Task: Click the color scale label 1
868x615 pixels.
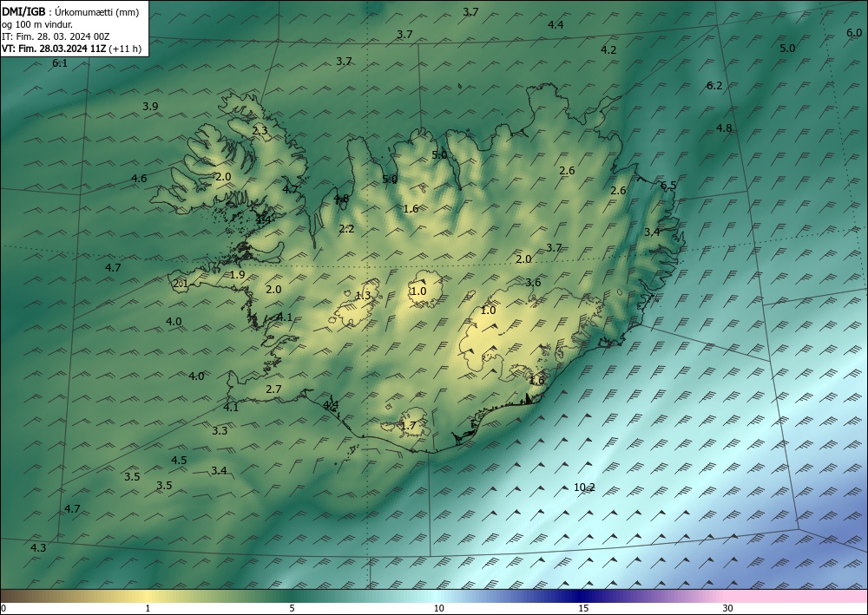Action: [148, 609]
